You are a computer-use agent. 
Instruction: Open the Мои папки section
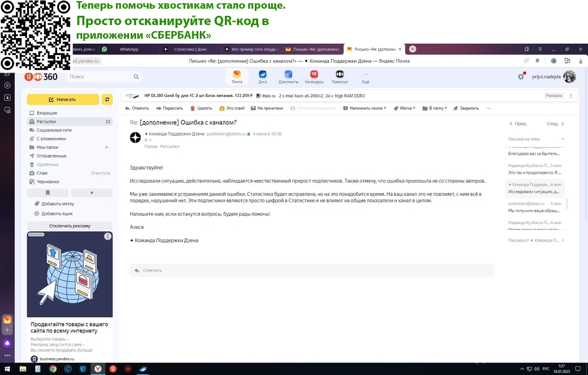(x=47, y=147)
